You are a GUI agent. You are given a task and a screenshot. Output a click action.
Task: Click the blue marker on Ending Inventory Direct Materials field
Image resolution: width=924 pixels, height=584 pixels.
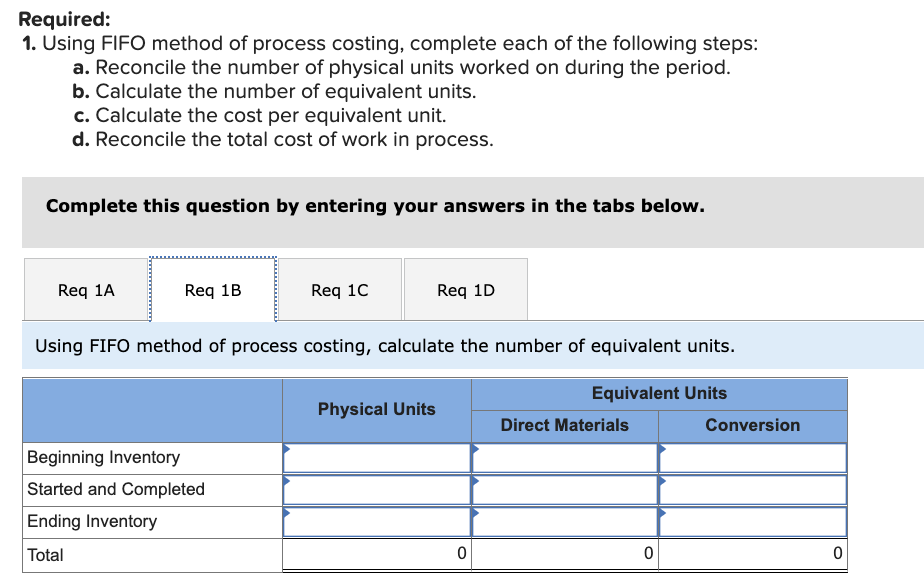478,515
